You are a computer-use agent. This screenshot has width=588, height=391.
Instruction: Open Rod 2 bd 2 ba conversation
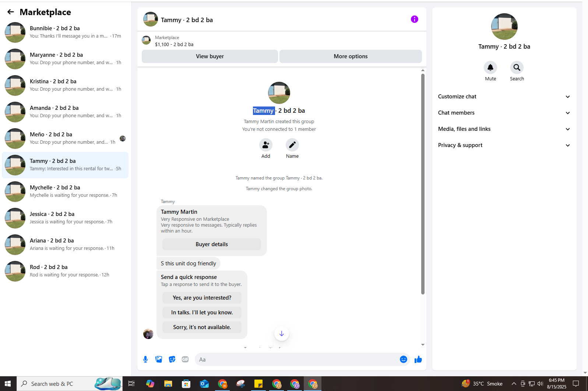click(65, 271)
